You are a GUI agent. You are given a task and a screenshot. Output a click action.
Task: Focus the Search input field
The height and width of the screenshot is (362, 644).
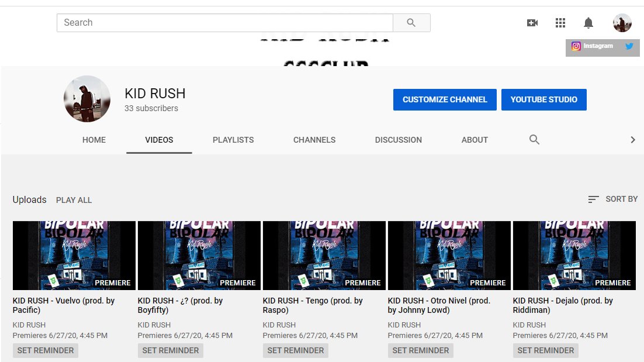(x=224, y=23)
